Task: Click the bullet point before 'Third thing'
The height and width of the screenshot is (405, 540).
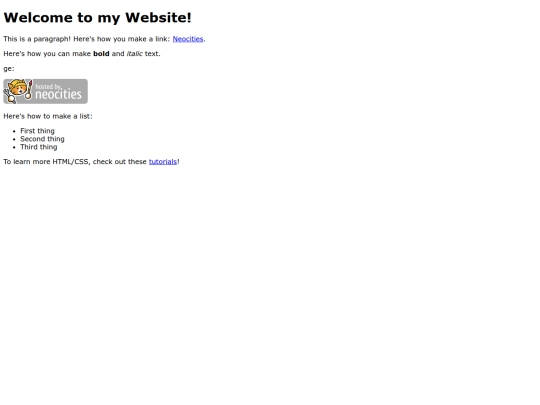Action: (x=14, y=147)
